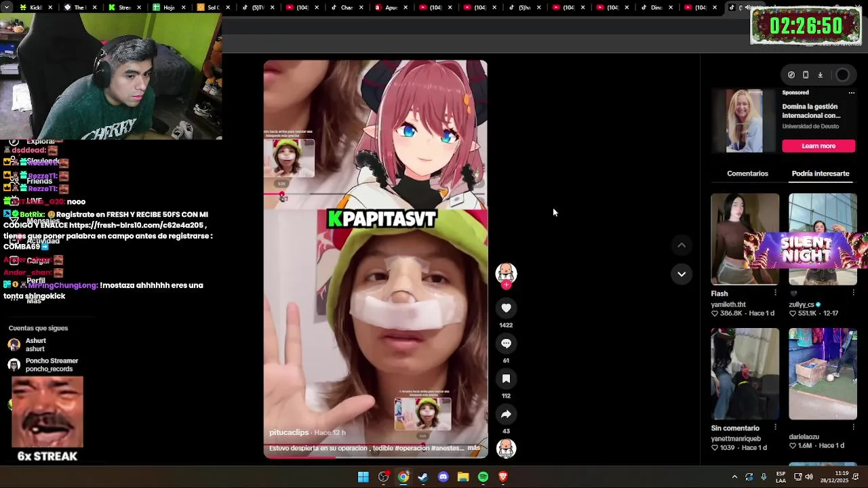This screenshot has height=488, width=868.
Task: Open the Windows Start menu
Action: [363, 477]
